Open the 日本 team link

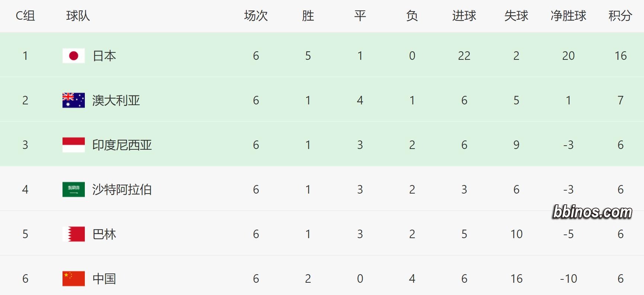(x=104, y=56)
